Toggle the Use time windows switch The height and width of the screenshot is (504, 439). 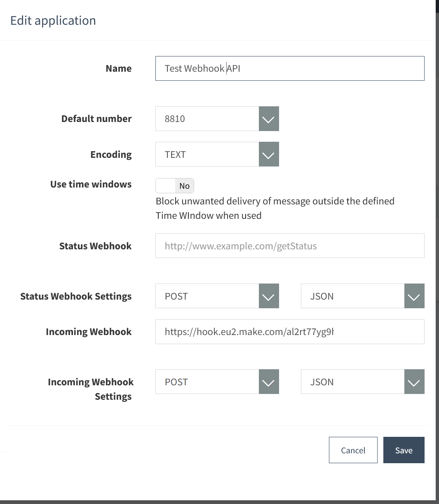click(x=175, y=186)
